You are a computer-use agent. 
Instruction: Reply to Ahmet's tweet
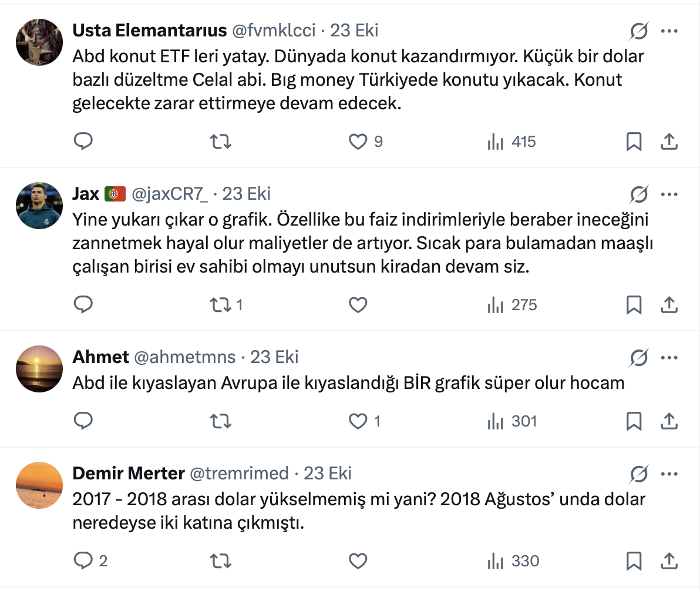click(83, 421)
